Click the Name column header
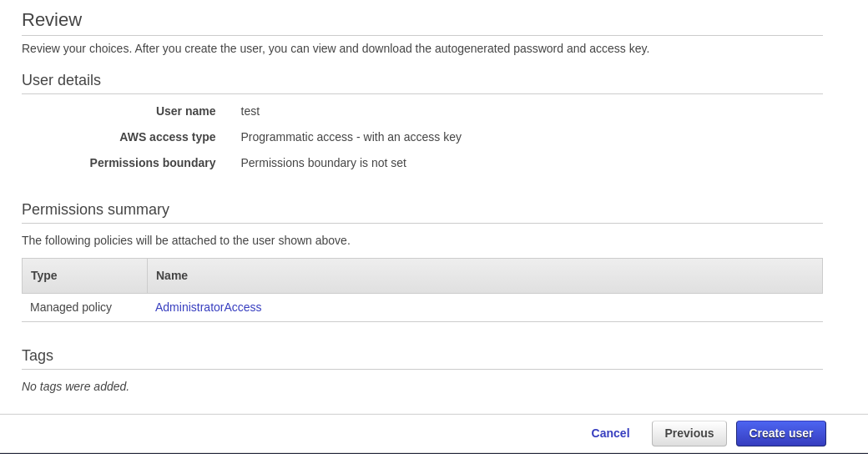Viewport: 868px width, 454px height. (x=172, y=275)
